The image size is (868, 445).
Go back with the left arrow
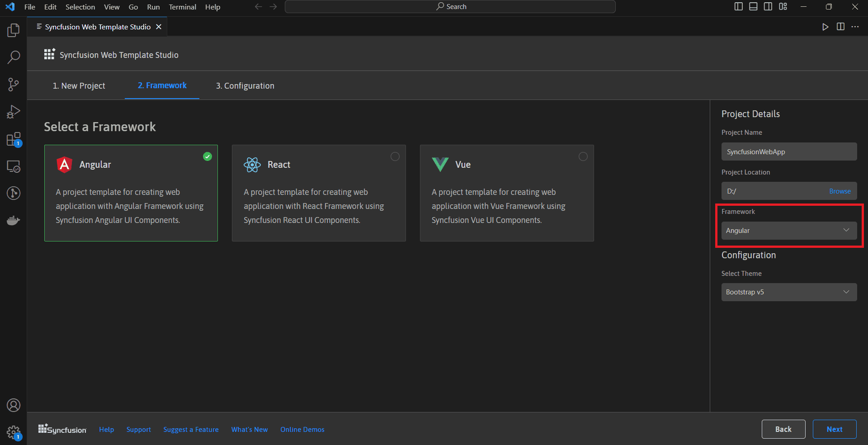pyautogui.click(x=258, y=7)
